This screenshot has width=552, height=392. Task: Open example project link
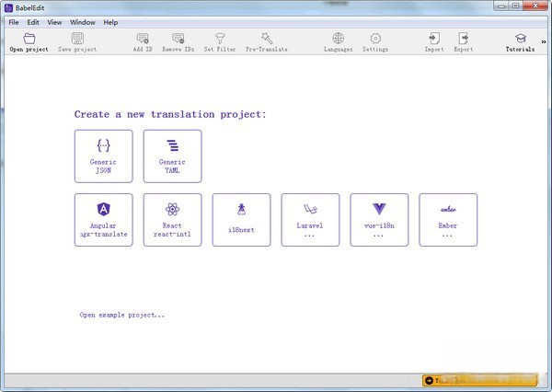click(x=122, y=315)
